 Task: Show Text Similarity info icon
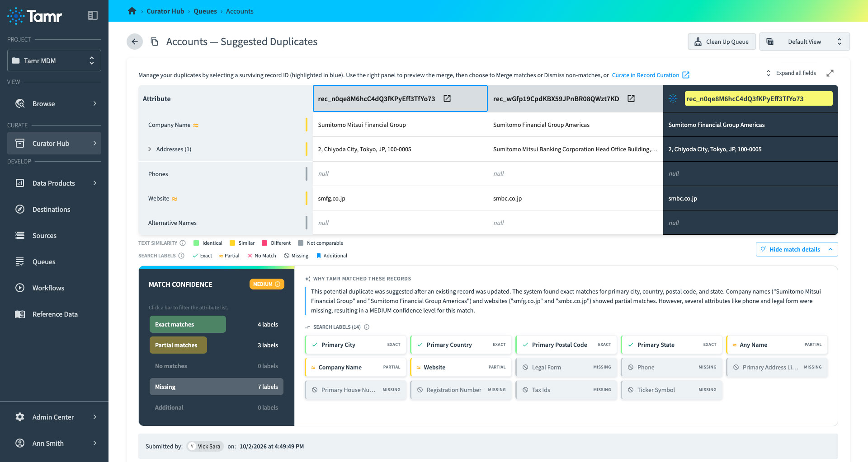183,243
